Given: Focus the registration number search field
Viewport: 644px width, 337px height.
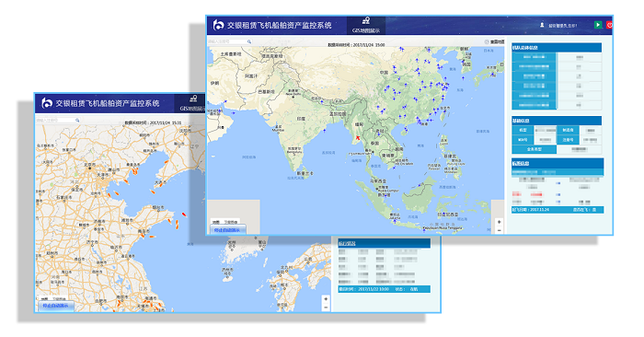Looking at the screenshot, I should (x=227, y=41).
